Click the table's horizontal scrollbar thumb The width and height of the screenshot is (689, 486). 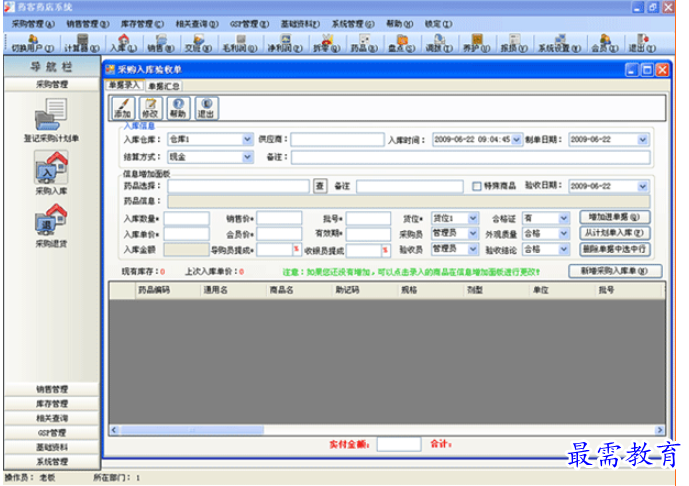tap(192, 430)
